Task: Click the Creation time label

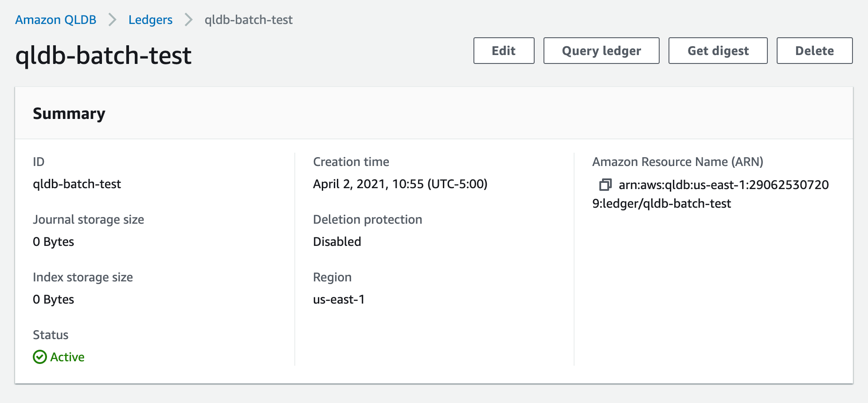Action: point(351,162)
